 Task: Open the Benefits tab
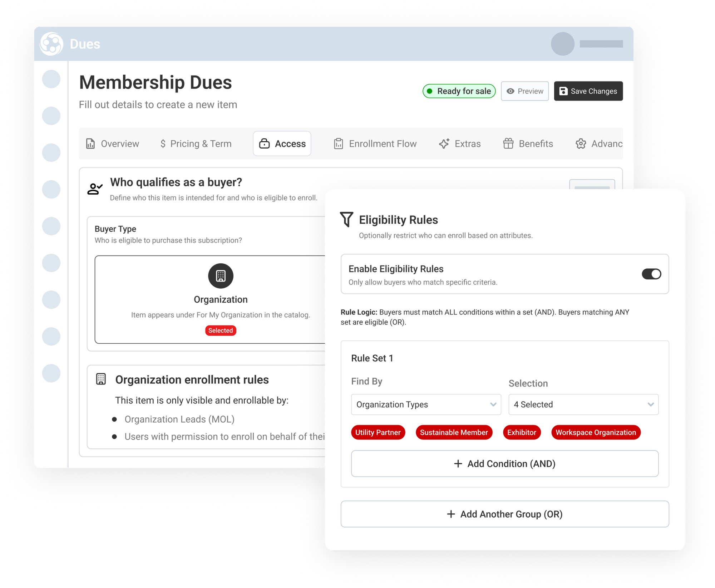click(x=528, y=144)
